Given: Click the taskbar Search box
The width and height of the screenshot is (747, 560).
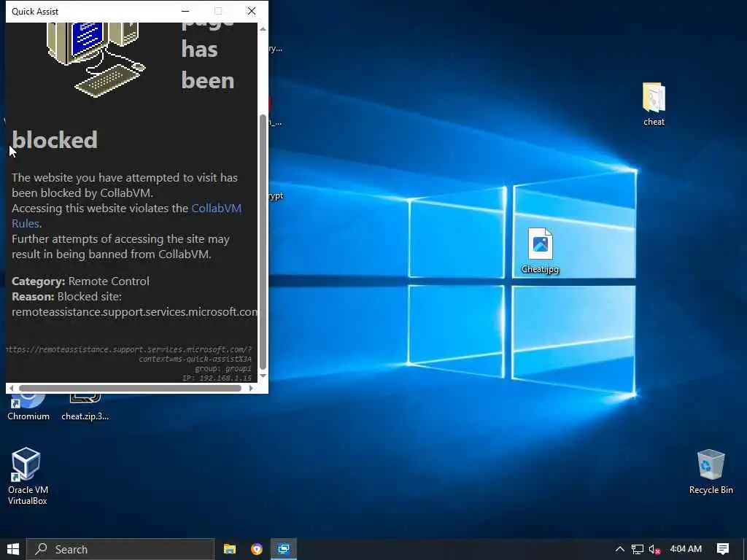Looking at the screenshot, I should 120,549.
